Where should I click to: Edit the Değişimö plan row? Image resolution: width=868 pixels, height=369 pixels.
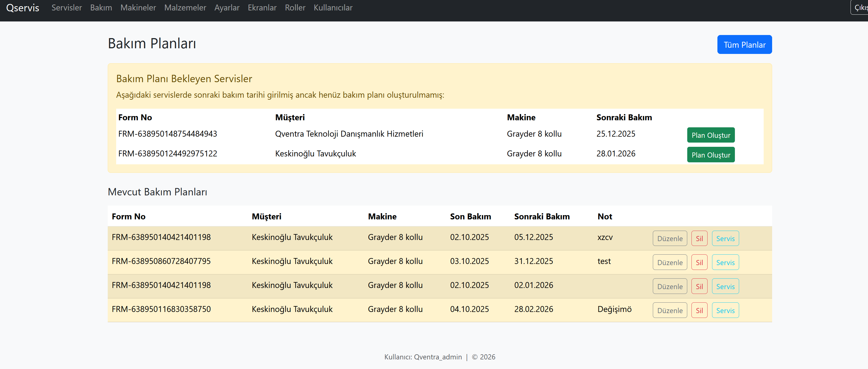pyautogui.click(x=669, y=310)
